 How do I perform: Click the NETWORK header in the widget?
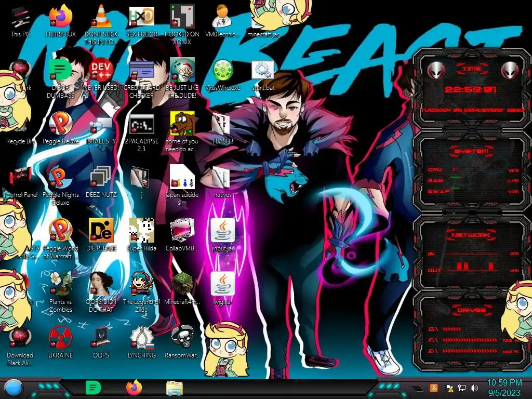[471, 234]
